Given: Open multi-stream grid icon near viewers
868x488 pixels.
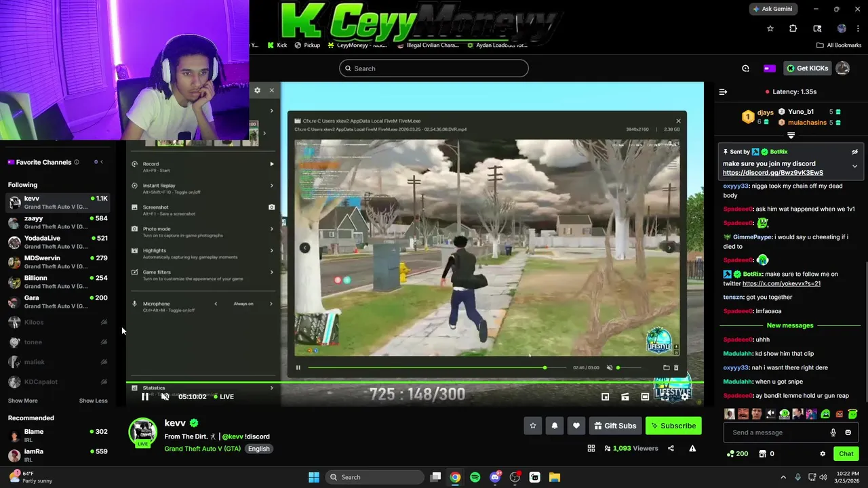Looking at the screenshot, I should [x=591, y=448].
